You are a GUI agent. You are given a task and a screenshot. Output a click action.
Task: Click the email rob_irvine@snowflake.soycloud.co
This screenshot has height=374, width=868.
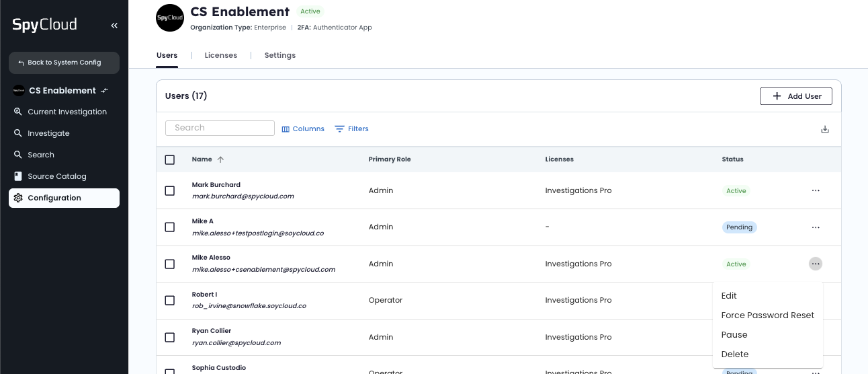[x=249, y=306]
